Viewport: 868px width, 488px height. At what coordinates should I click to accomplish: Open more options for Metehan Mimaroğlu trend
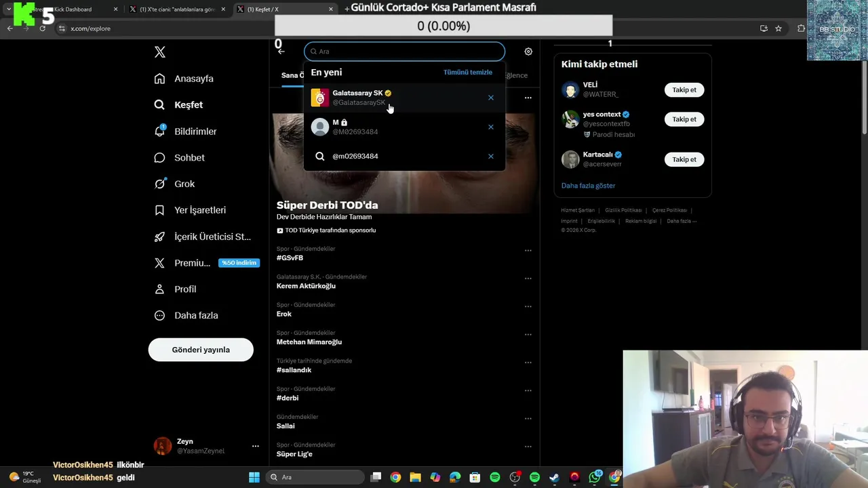[528, 335]
